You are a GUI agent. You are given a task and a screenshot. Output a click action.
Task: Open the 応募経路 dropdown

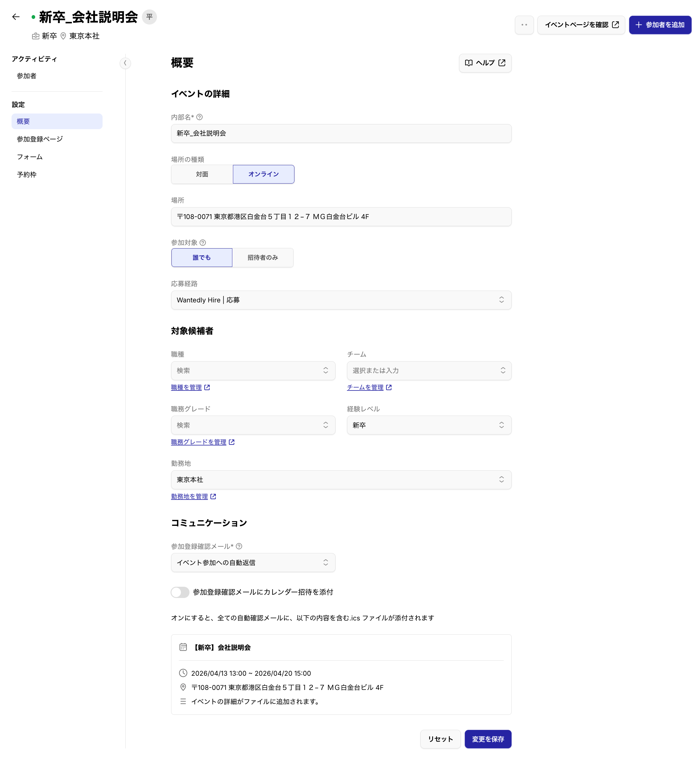[341, 300]
